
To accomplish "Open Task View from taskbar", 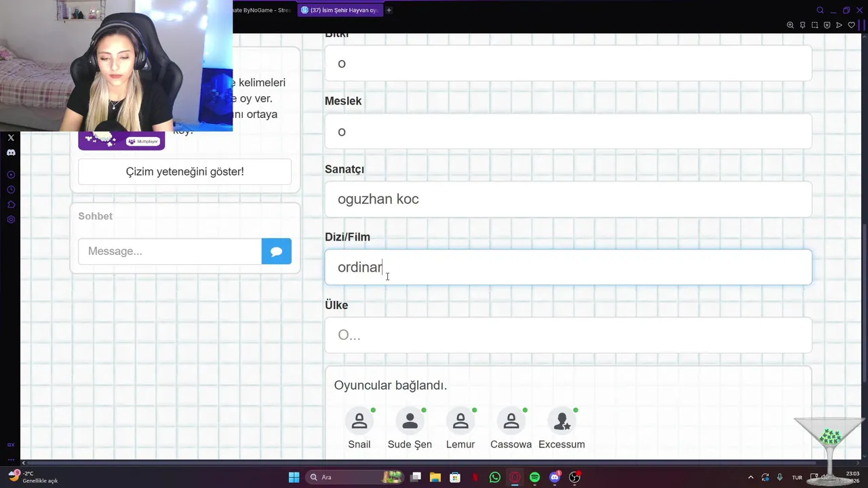I will [416, 477].
